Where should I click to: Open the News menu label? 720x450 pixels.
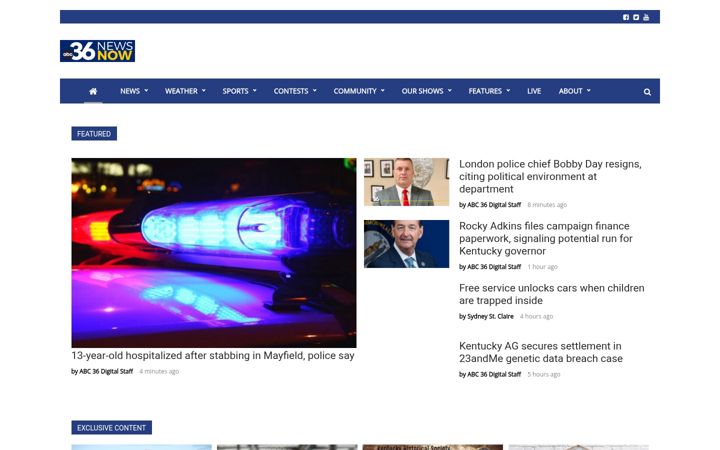130,91
